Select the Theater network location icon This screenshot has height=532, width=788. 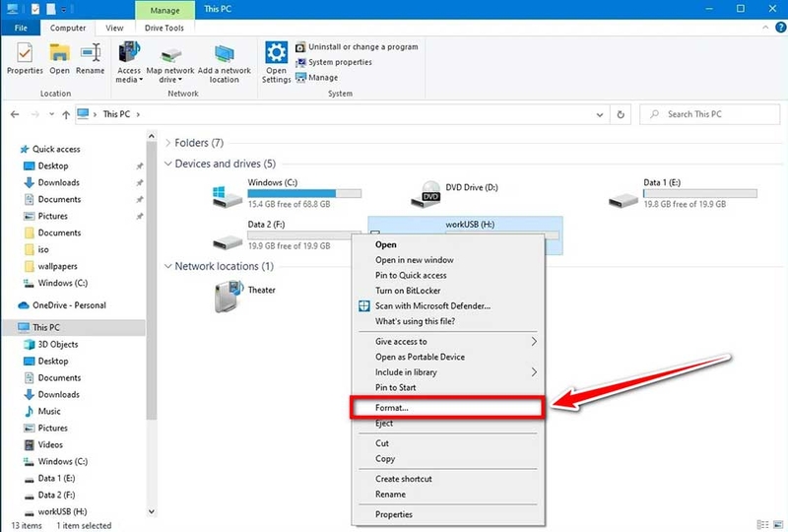229,297
